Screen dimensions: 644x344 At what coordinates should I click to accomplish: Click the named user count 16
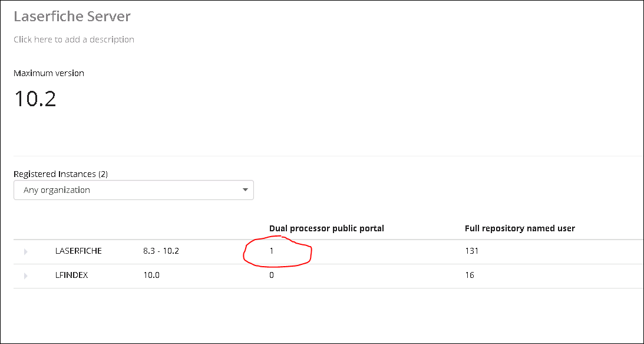click(x=470, y=275)
